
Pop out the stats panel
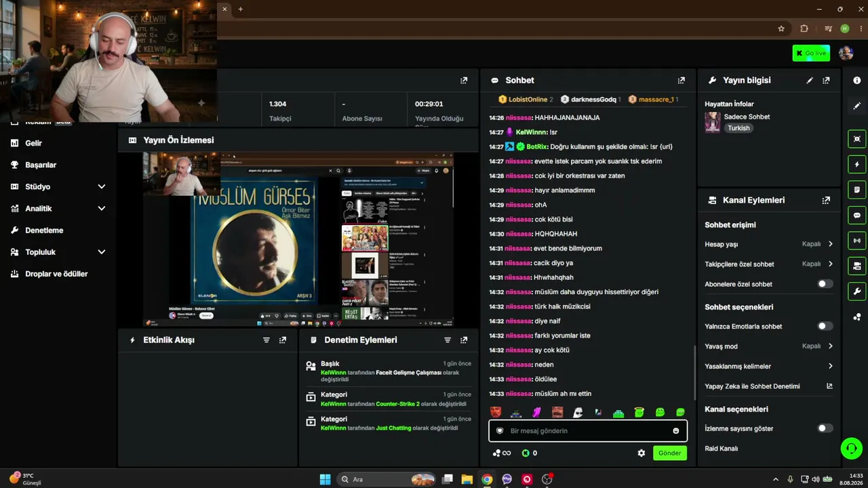click(464, 80)
